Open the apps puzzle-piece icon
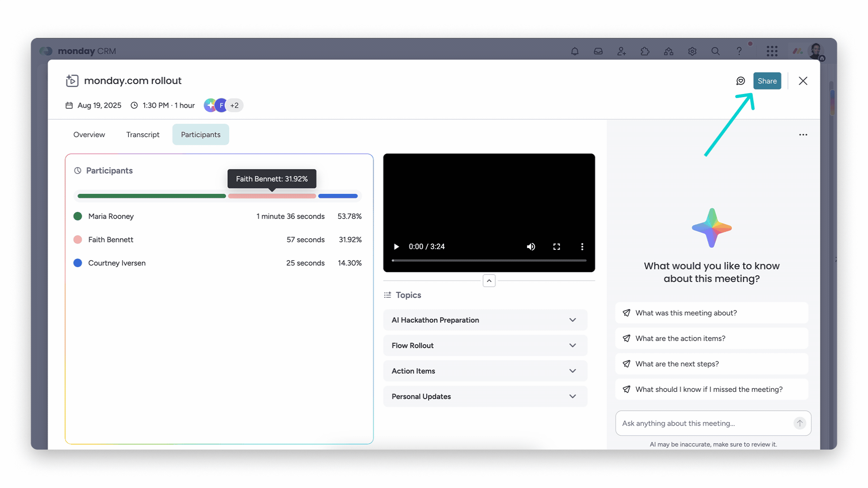868x488 pixels. [645, 52]
